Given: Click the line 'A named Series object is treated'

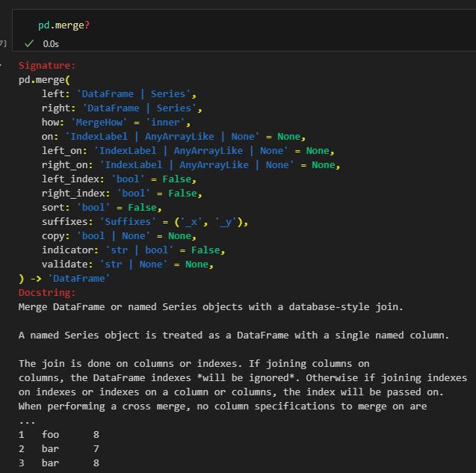Looking at the screenshot, I should pos(234,336).
